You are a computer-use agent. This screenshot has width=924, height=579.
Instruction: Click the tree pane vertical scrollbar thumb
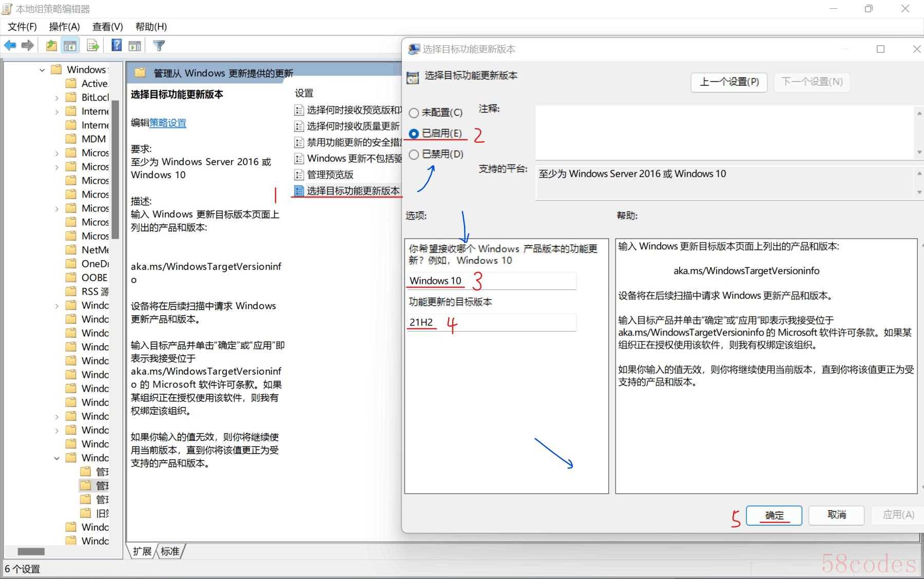tap(115, 170)
